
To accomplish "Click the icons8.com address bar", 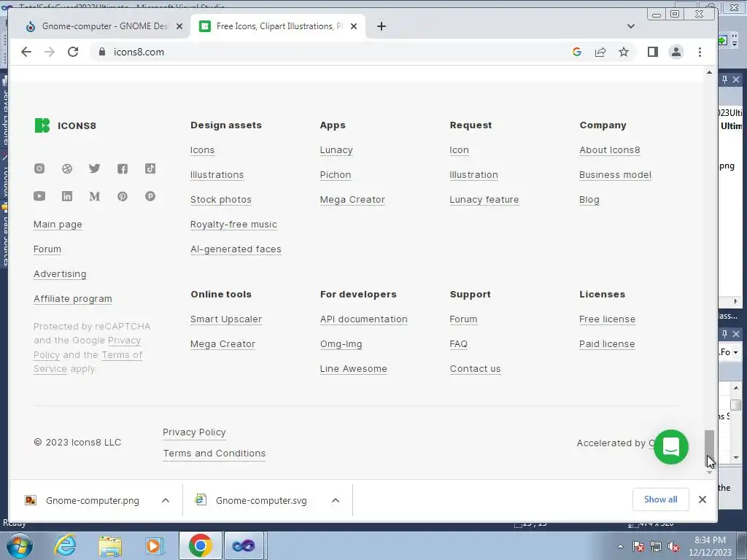I will [x=329, y=52].
